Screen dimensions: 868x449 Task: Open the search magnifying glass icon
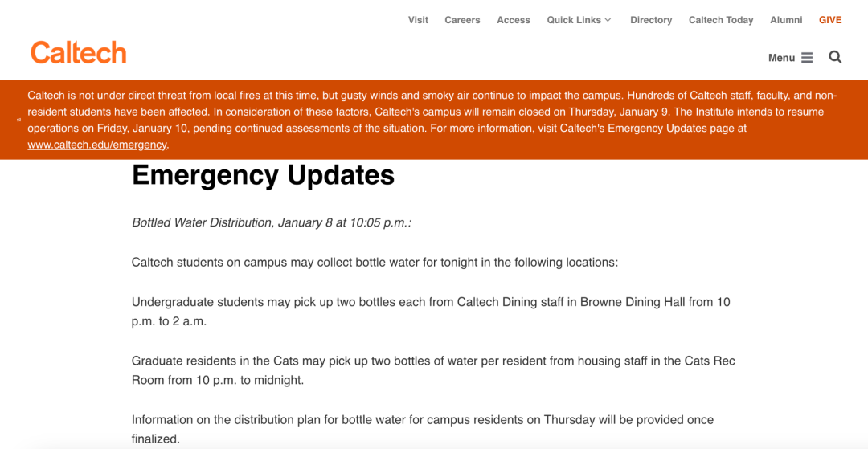(x=835, y=57)
